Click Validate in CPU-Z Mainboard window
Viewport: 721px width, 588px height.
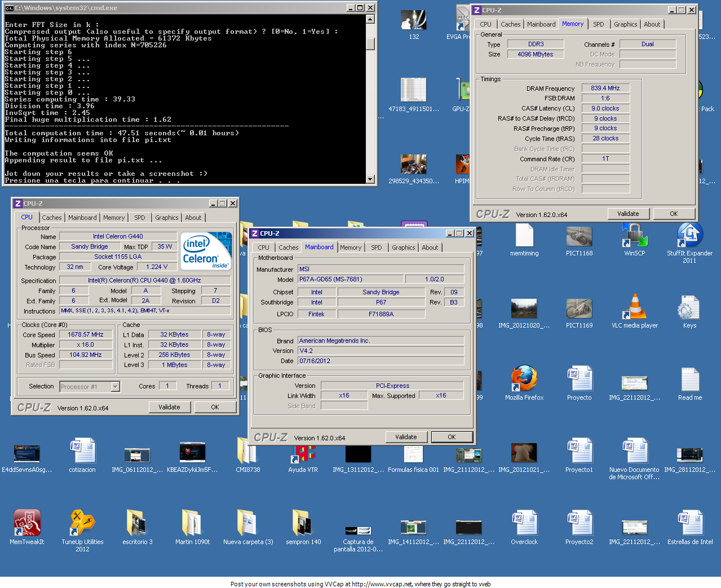pyautogui.click(x=406, y=437)
